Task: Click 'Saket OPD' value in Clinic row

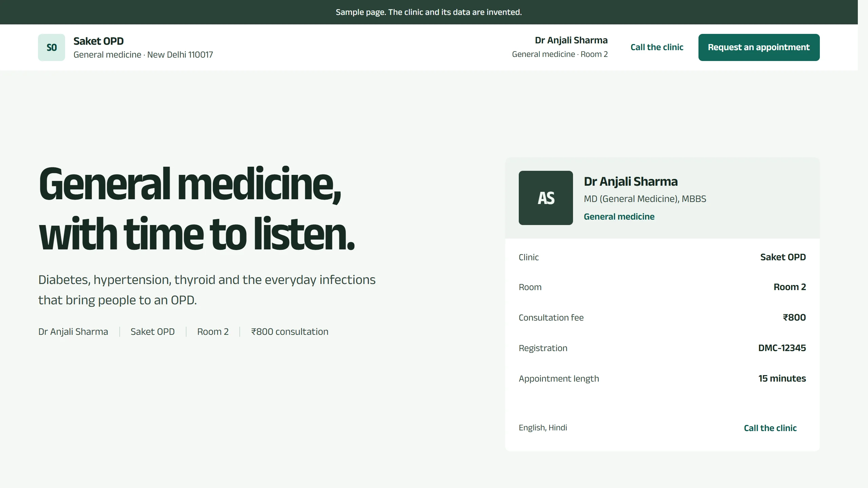Action: [x=783, y=257]
